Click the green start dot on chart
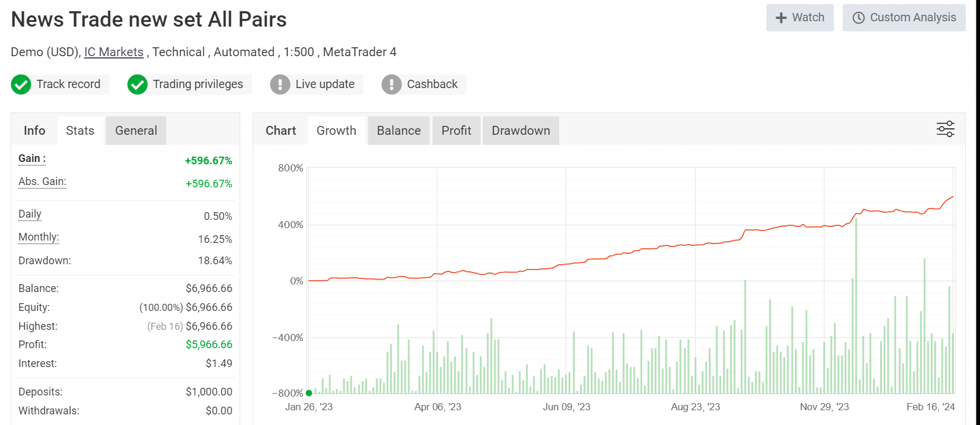The width and height of the screenshot is (980, 425). [309, 393]
